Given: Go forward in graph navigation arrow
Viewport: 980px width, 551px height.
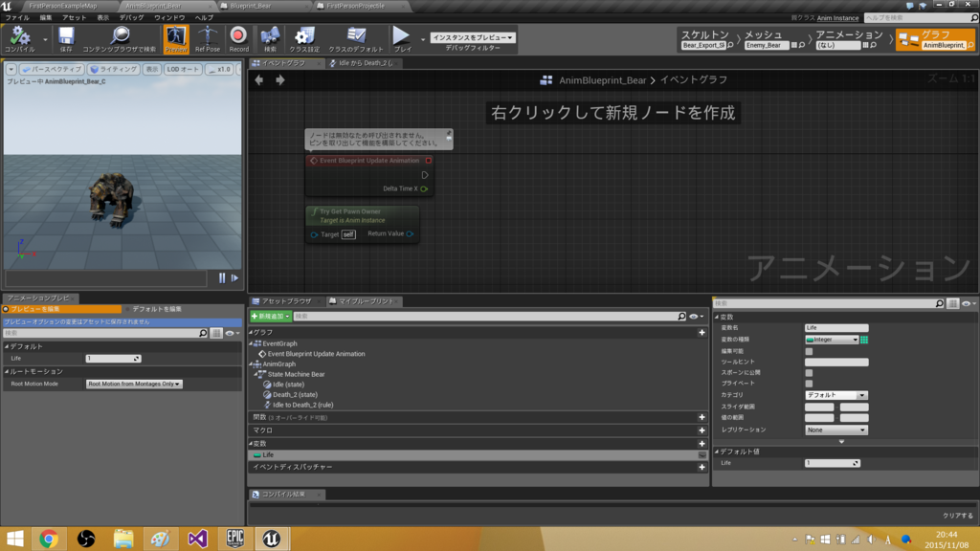Looking at the screenshot, I should click(280, 80).
